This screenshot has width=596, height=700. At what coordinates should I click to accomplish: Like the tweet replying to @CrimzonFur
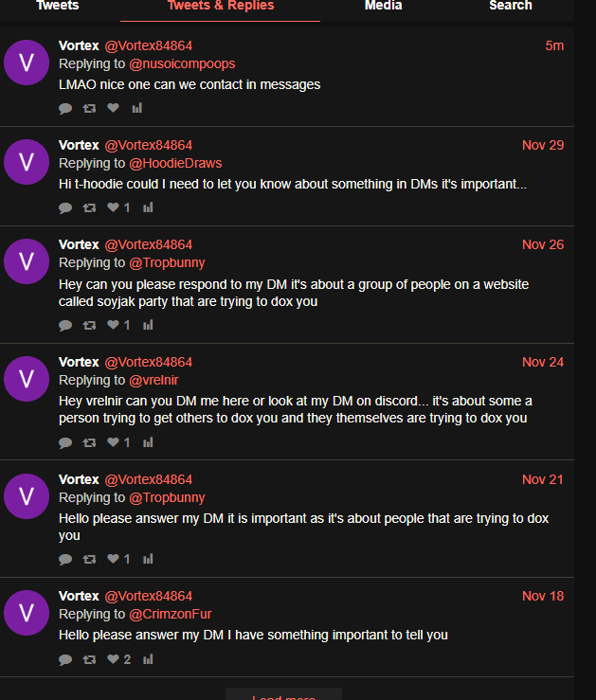[x=113, y=659]
